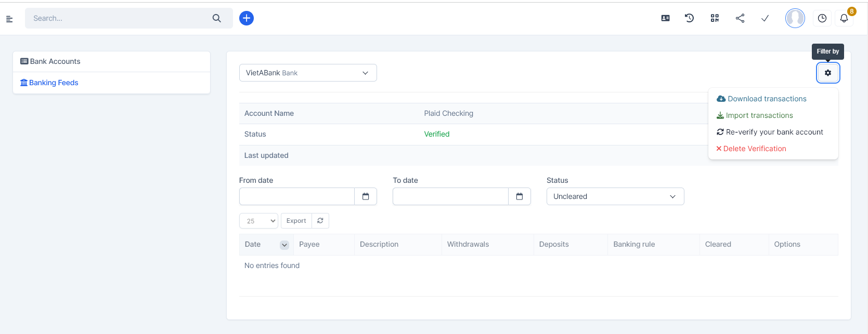Open the notifications bell
This screenshot has height=334, width=868.
844,18
